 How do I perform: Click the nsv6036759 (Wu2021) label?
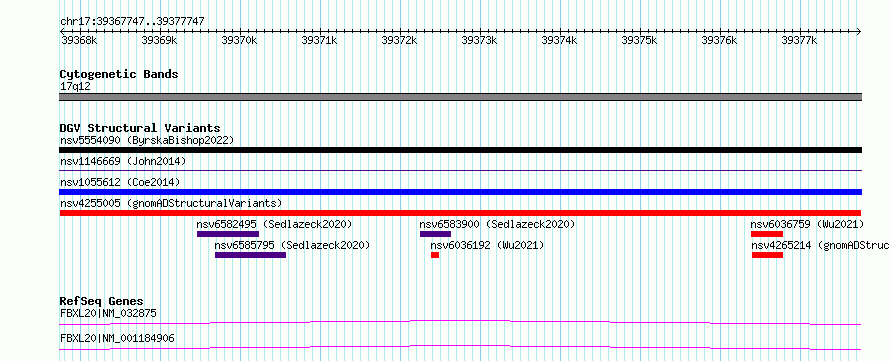tap(807, 224)
